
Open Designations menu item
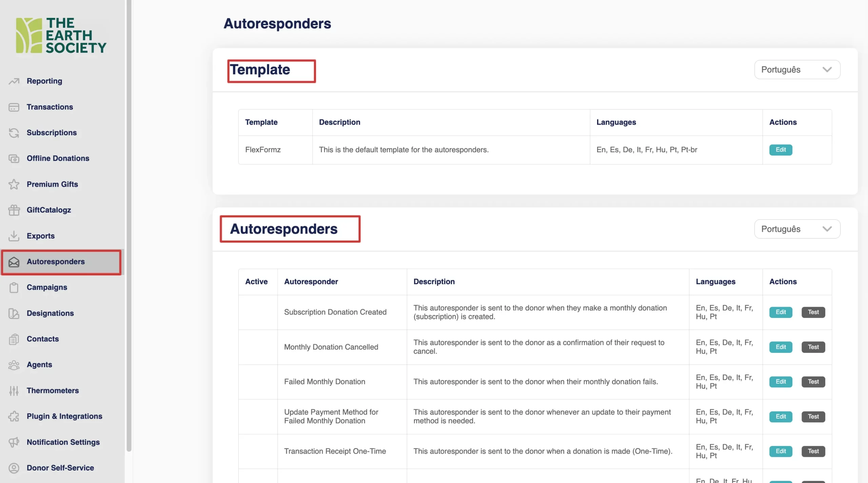tap(50, 313)
